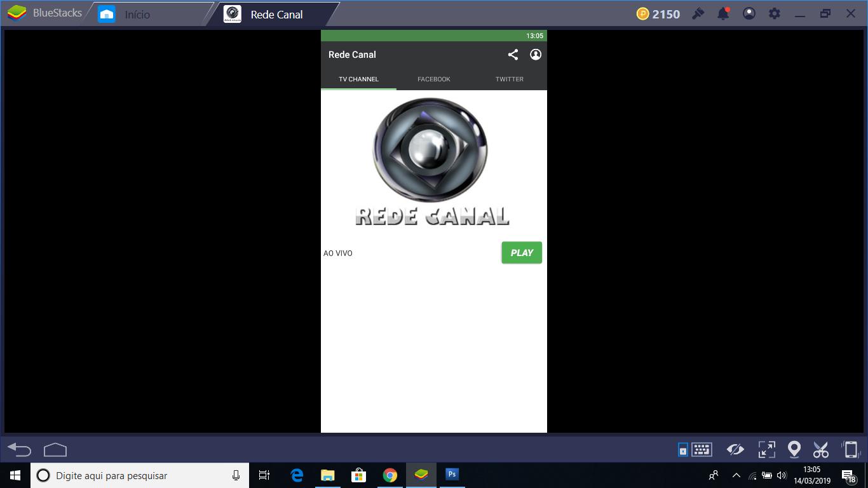Toggle fullscreen mode icon

pos(767,449)
